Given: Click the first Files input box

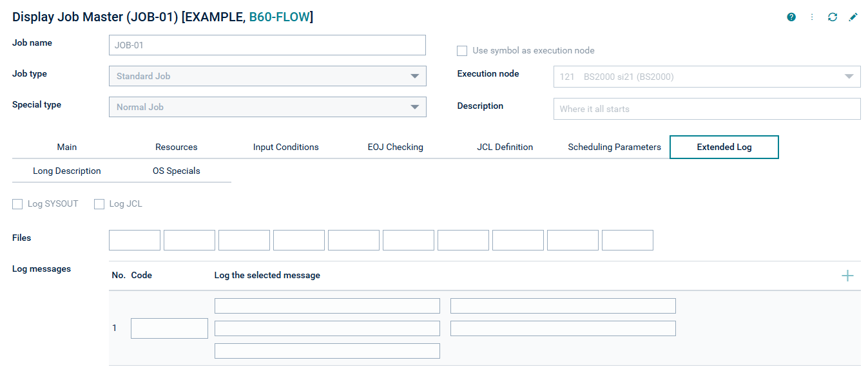Looking at the screenshot, I should click(x=135, y=240).
